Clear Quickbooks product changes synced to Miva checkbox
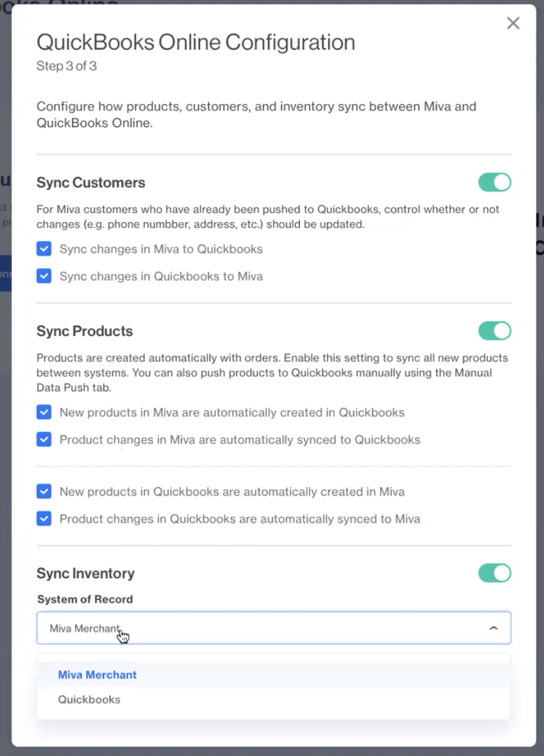This screenshot has width=544, height=756. tap(44, 518)
